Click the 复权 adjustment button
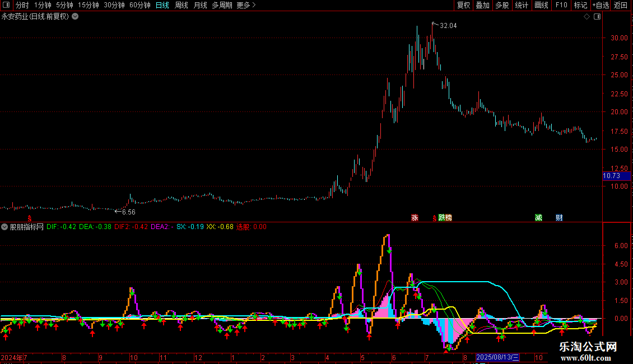The image size is (633, 364). [x=463, y=5]
